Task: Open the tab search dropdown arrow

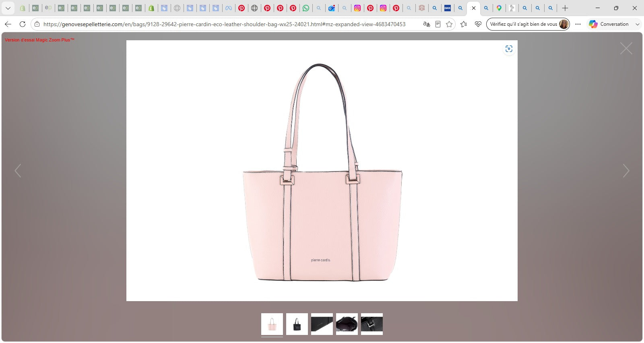Action: [8, 8]
